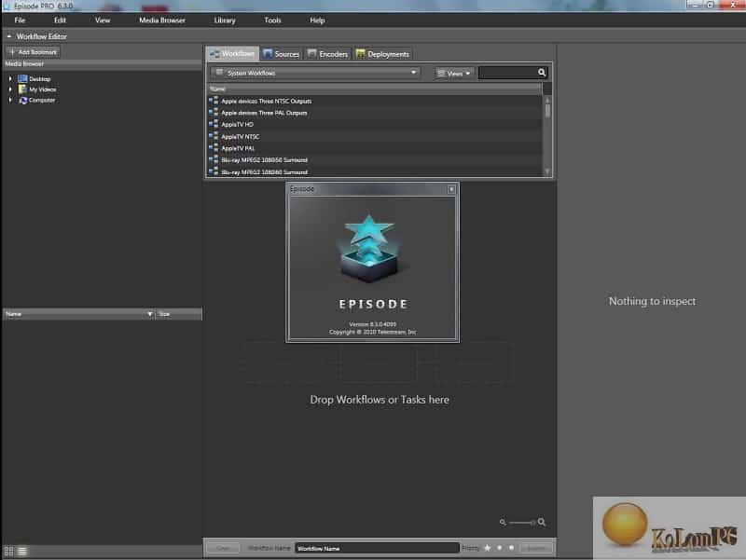Screen dimensions: 746x560
Task: Click the library search magnifier icon
Action: 542,73
